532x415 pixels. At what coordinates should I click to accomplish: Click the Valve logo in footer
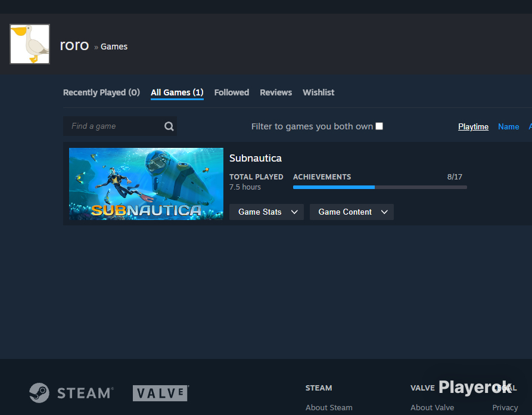[x=160, y=393]
